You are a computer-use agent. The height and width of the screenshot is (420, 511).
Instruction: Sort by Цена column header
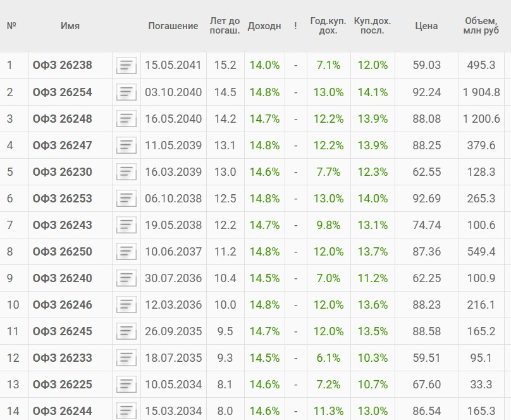point(426,26)
